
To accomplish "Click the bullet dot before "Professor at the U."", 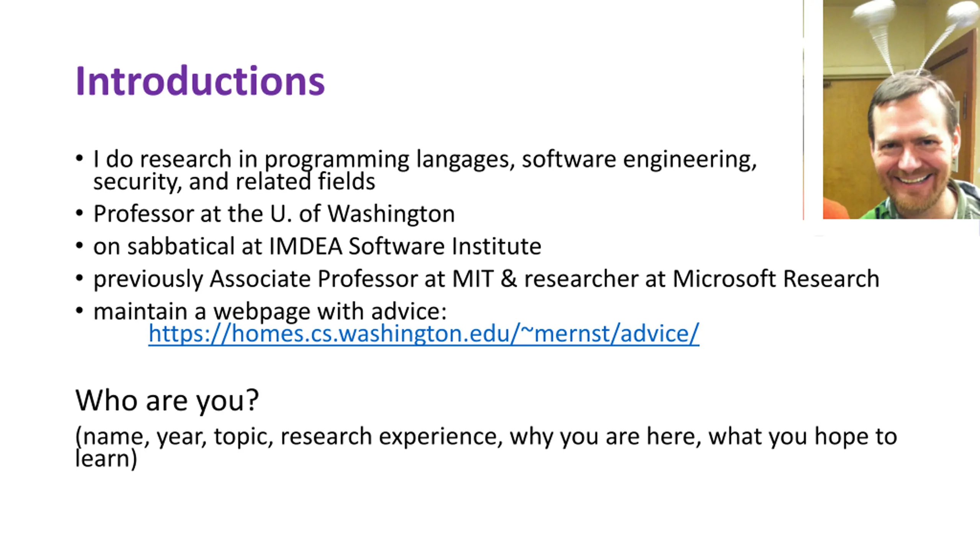I will [79, 213].
